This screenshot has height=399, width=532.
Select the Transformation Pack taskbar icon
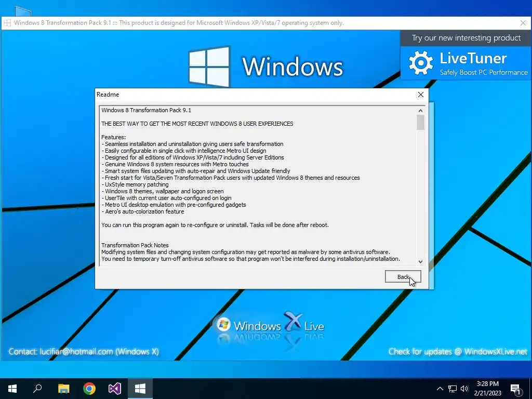tap(140, 389)
